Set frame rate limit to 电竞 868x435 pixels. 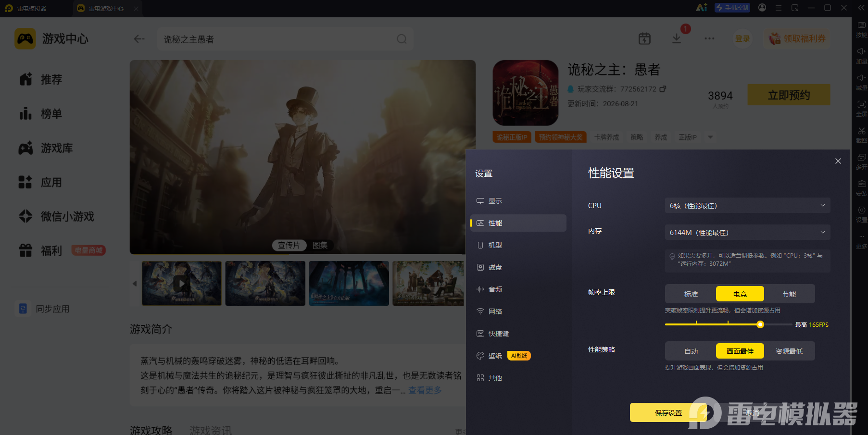740,294
